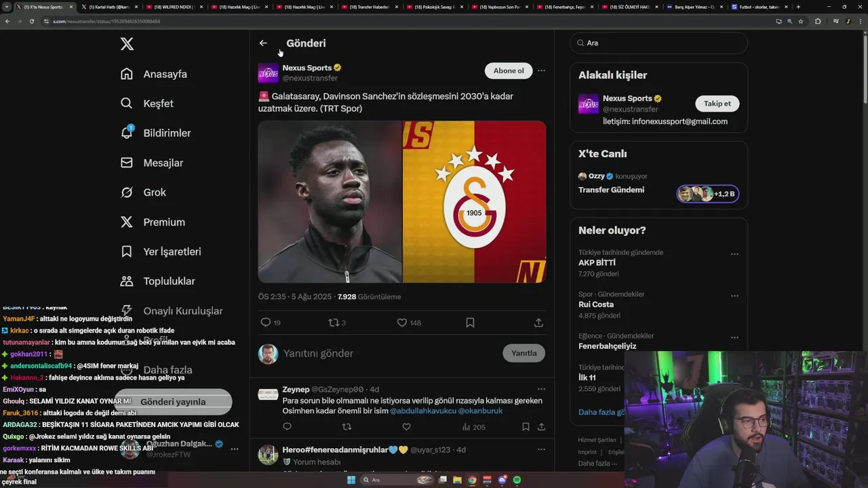868x488 pixels.
Task: Reload the page in Chrome
Action: click(x=31, y=21)
